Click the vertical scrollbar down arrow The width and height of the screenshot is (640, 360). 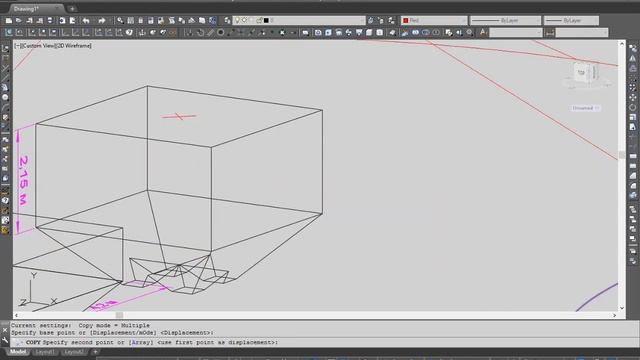click(x=622, y=308)
